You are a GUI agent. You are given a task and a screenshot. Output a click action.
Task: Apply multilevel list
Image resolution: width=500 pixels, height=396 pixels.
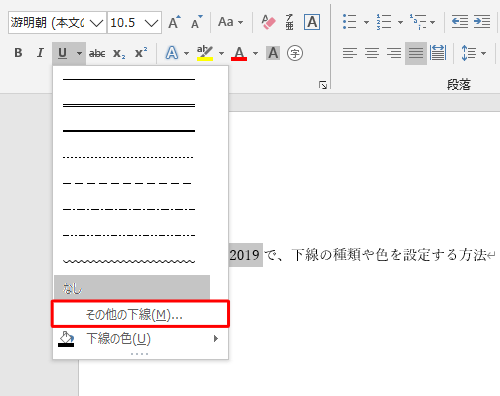click(x=418, y=22)
